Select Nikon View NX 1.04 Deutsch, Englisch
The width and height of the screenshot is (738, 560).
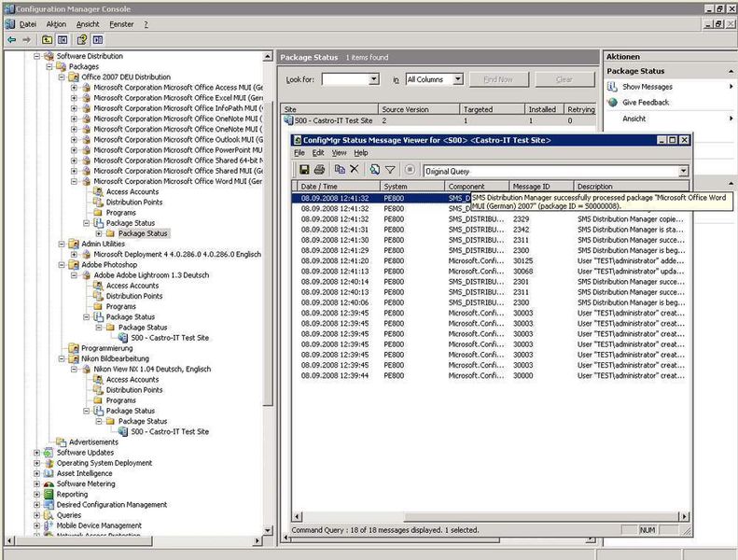152,369
